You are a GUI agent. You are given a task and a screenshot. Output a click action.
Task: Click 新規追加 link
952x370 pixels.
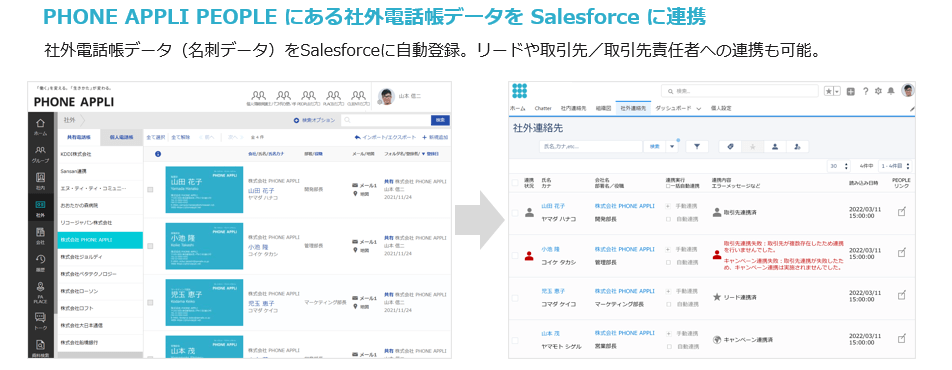point(436,137)
